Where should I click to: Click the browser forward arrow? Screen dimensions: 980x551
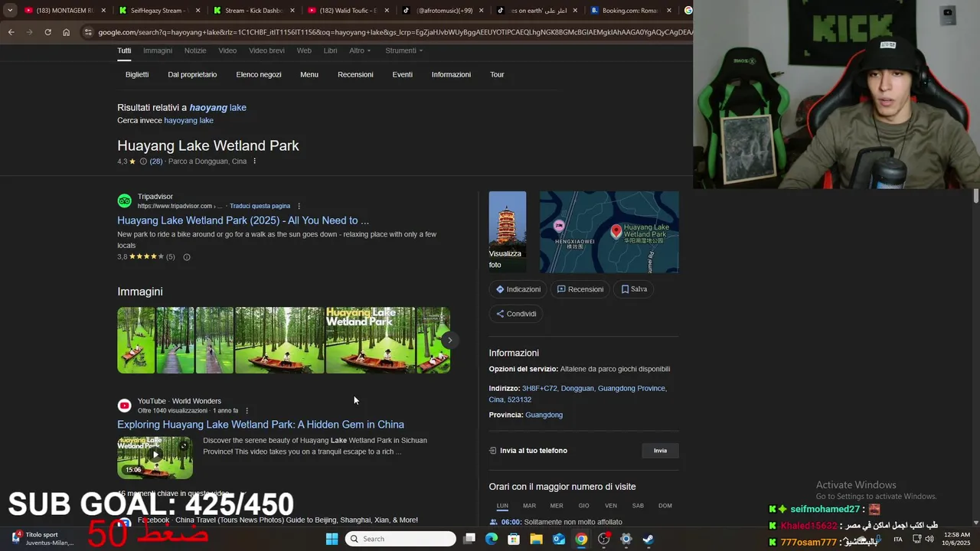[29, 32]
